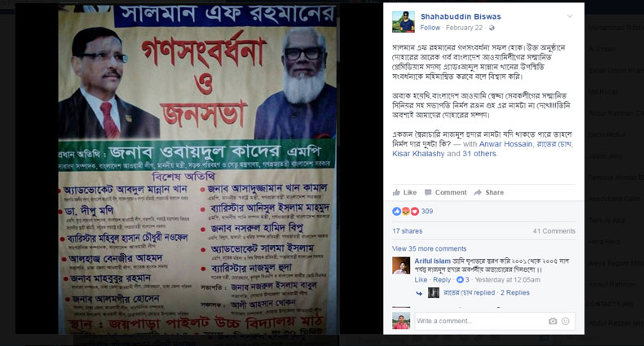Image resolution: width=644 pixels, height=346 pixels.
Task: Click the Comment speech bubble icon
Action: [x=428, y=192]
